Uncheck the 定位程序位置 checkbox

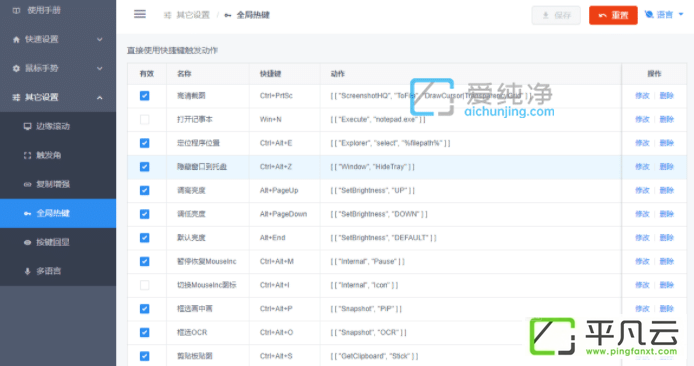(x=144, y=143)
